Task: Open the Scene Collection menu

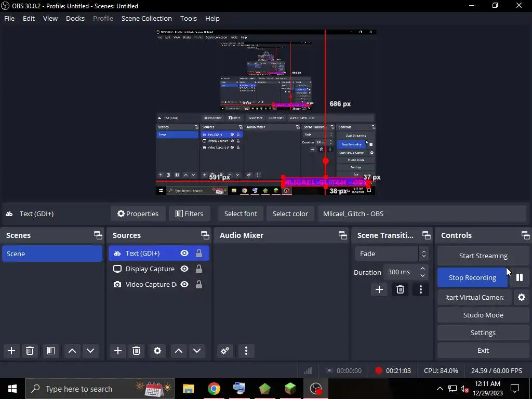Action: (x=147, y=18)
